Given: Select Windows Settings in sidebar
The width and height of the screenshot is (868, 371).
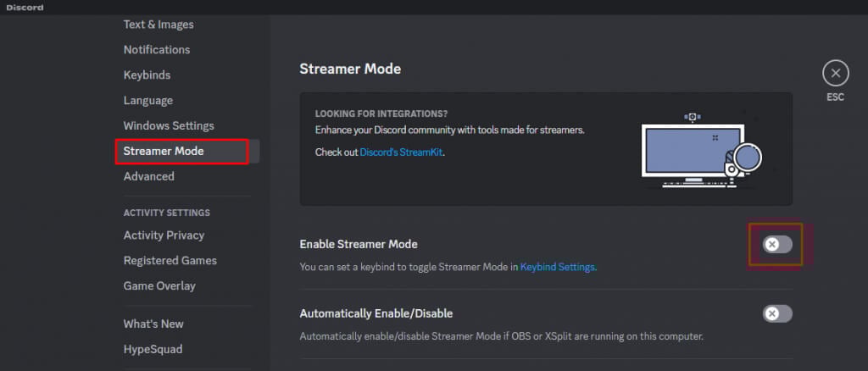Looking at the screenshot, I should (169, 126).
